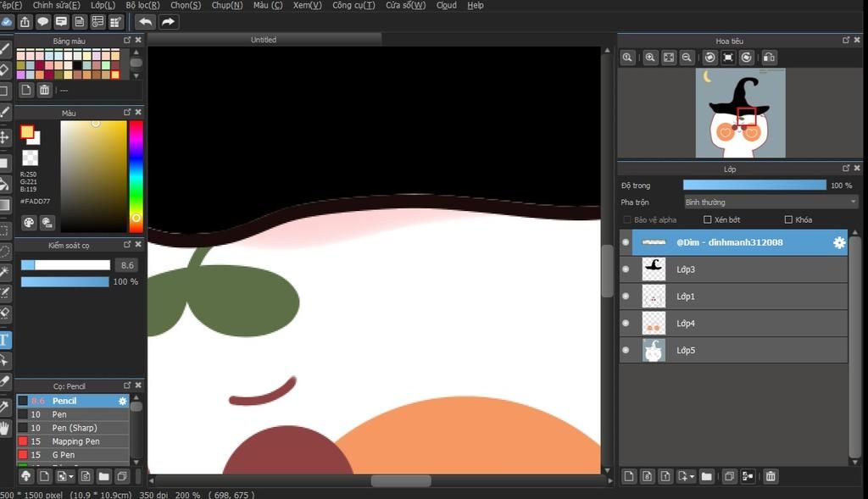Screen dimensions: 868x499
Task: Click the rainbow hue slider bar
Action: click(x=136, y=176)
